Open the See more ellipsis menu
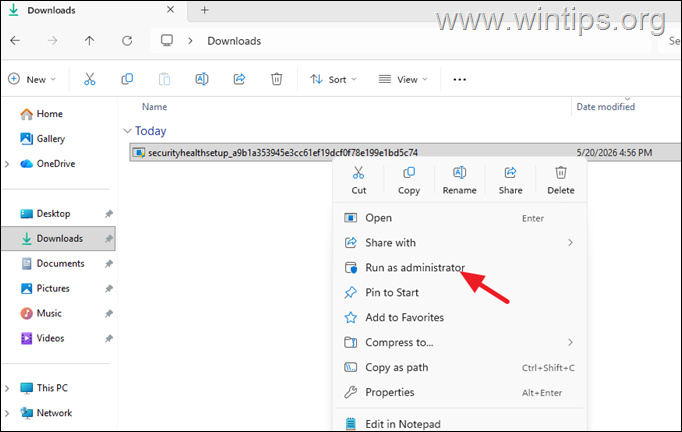 (x=460, y=79)
